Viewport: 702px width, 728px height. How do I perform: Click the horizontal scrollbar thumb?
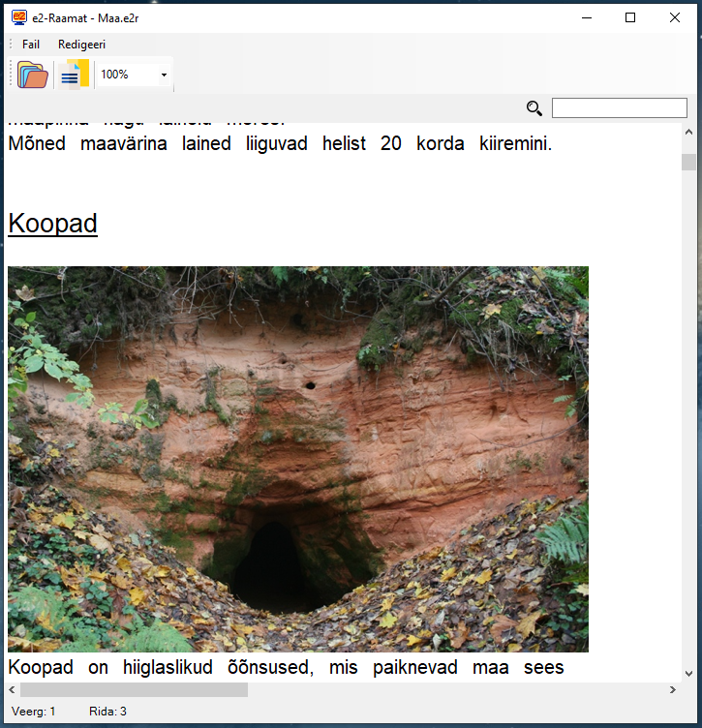(x=134, y=690)
